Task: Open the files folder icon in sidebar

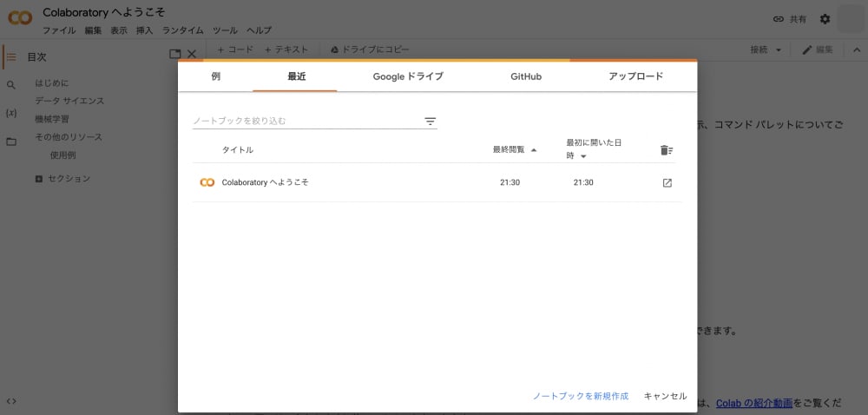Action: tap(11, 142)
